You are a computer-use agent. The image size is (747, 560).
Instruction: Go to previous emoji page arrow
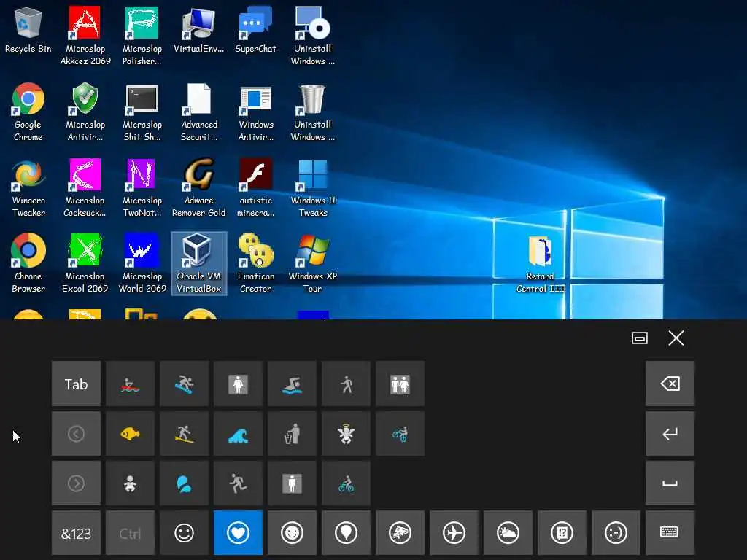click(76, 434)
